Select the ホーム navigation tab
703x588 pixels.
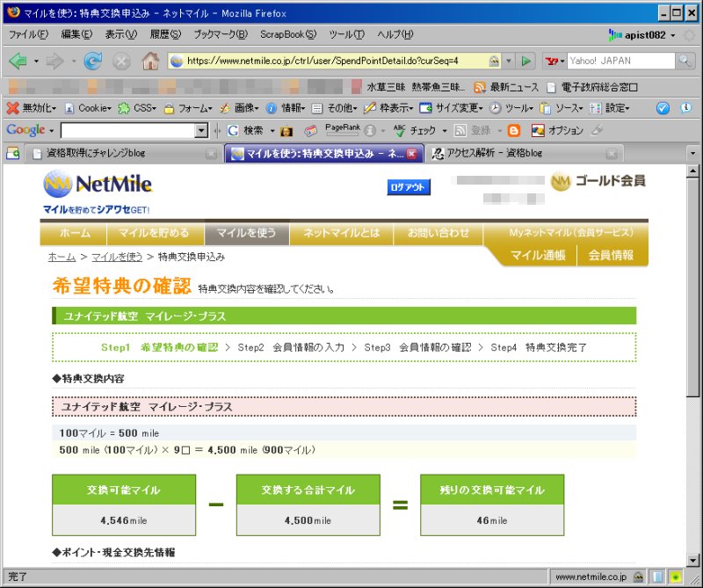click(74, 233)
